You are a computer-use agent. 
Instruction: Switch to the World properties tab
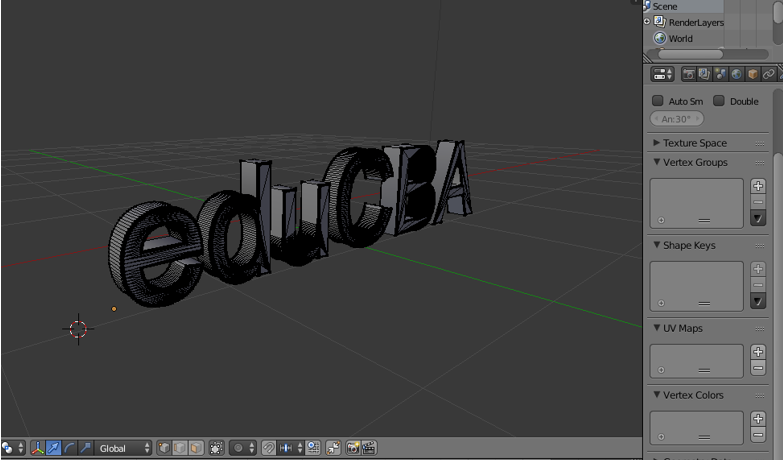pyautogui.click(x=736, y=74)
